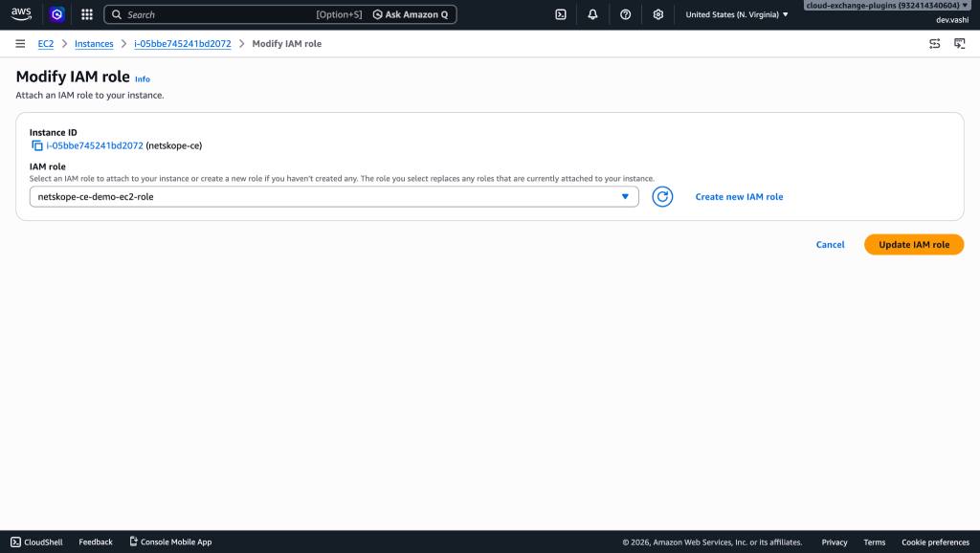Cancel the IAM role modification
980x553 pixels.
[x=830, y=244]
